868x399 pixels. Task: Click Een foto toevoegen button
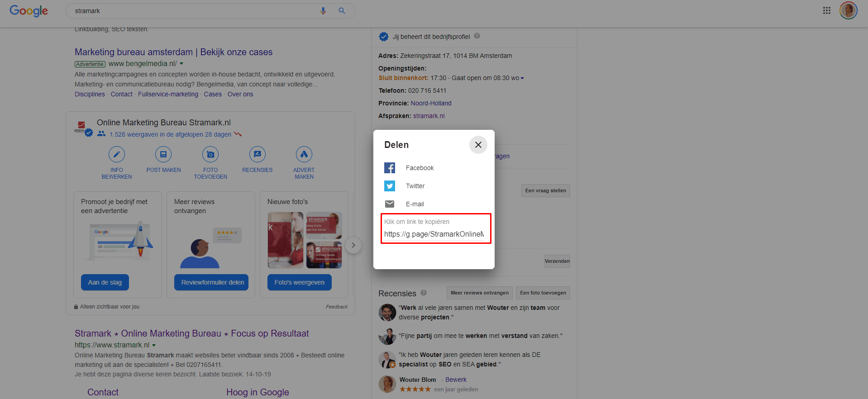543,293
